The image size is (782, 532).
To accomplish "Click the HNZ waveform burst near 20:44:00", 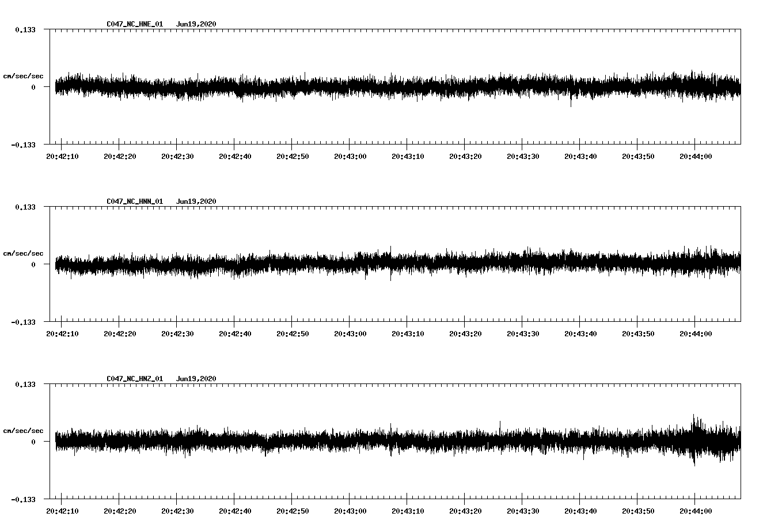I will point(695,440).
